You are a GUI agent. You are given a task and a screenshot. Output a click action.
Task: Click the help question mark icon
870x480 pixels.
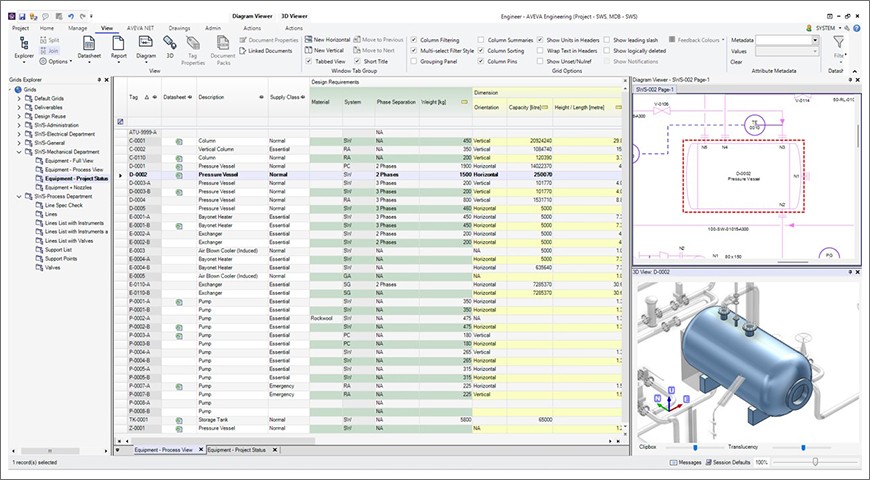tap(855, 28)
